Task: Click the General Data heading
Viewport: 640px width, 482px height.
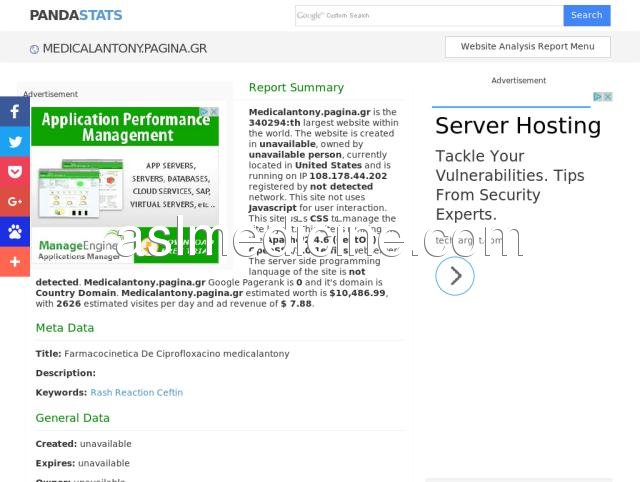Action: tap(73, 418)
